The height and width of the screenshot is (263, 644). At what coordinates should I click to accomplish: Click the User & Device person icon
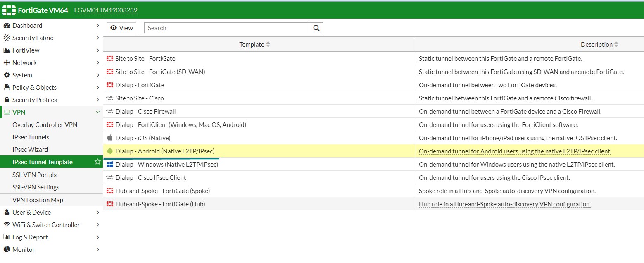coord(7,213)
